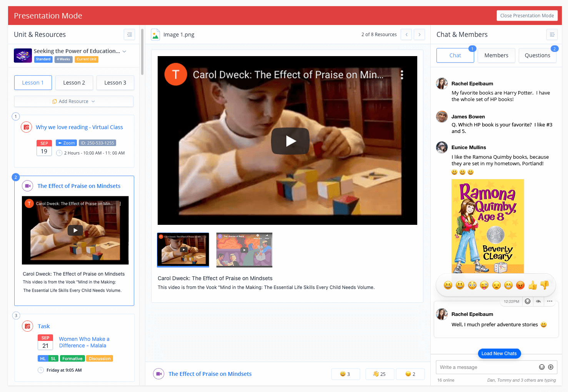568x392 pixels.
Task: Open The Effect of Praise on Mindsets sidebar link
Action: point(79,186)
